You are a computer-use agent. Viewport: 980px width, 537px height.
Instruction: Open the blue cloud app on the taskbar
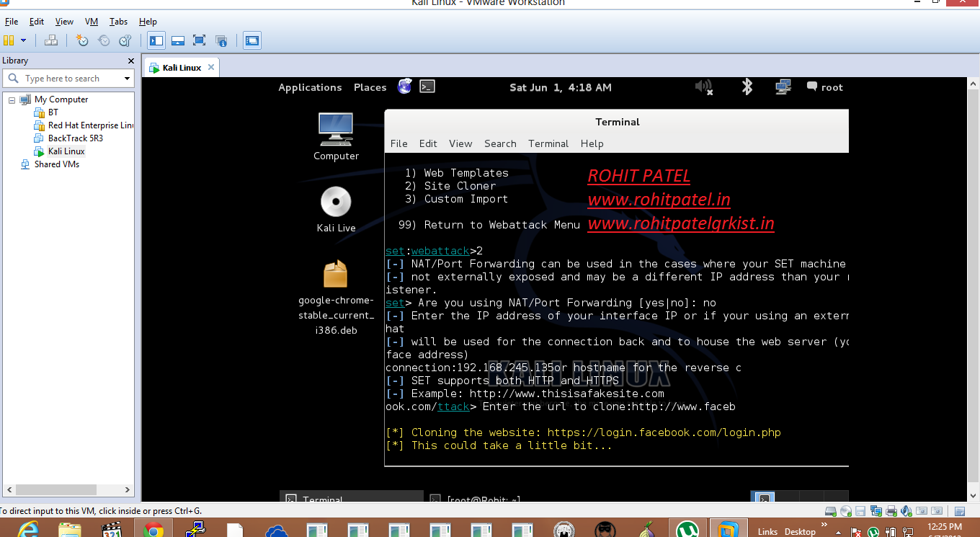(277, 531)
